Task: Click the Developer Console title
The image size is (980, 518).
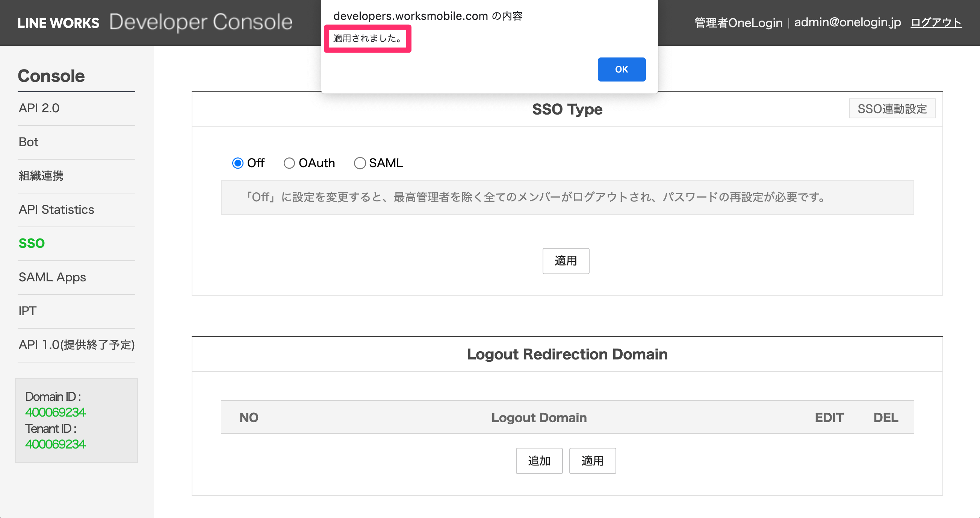Action: coord(201,22)
